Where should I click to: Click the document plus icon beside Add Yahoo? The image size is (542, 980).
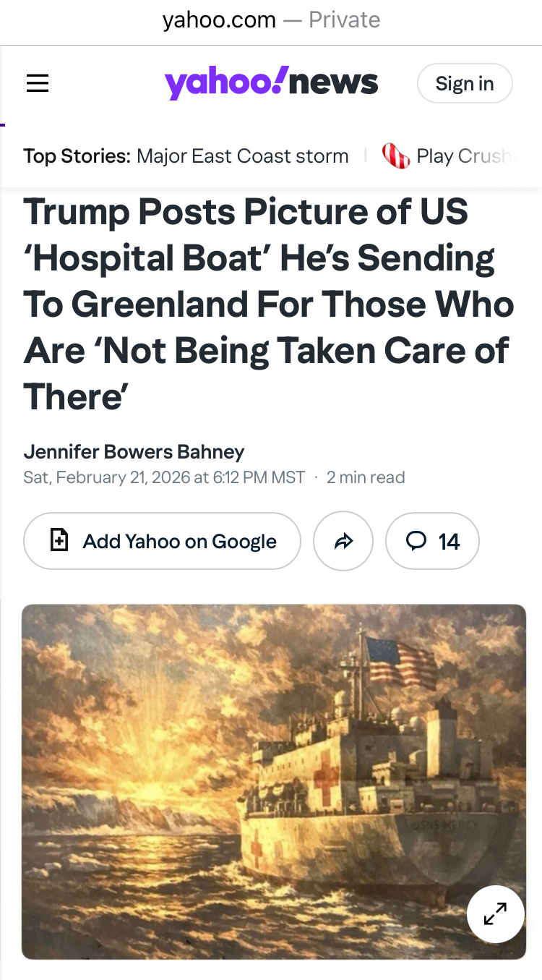(x=59, y=540)
